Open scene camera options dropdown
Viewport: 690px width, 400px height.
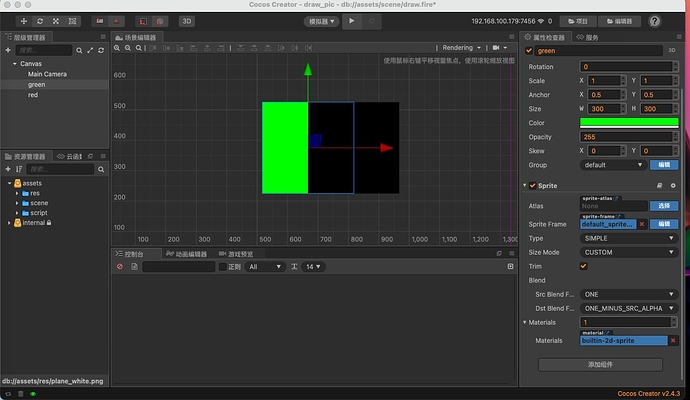click(x=500, y=48)
